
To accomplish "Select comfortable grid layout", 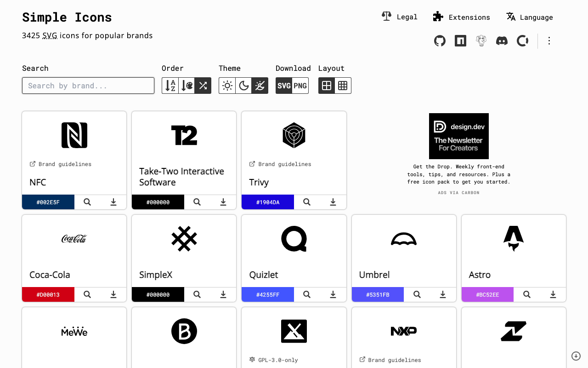I will click(327, 86).
